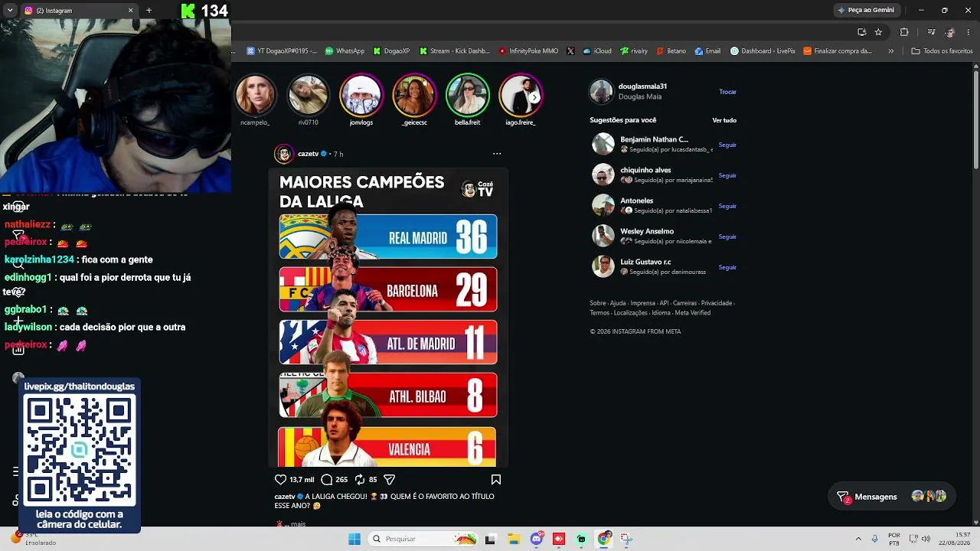This screenshot has width=980, height=551.
Task: Advance the stories carousel with the next arrow
Action: point(534,98)
